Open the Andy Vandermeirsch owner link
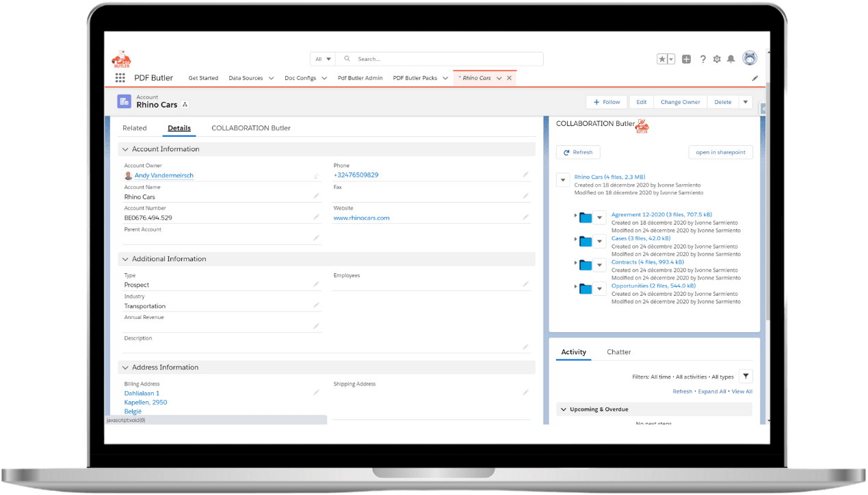This screenshot has height=495, width=868. [164, 175]
